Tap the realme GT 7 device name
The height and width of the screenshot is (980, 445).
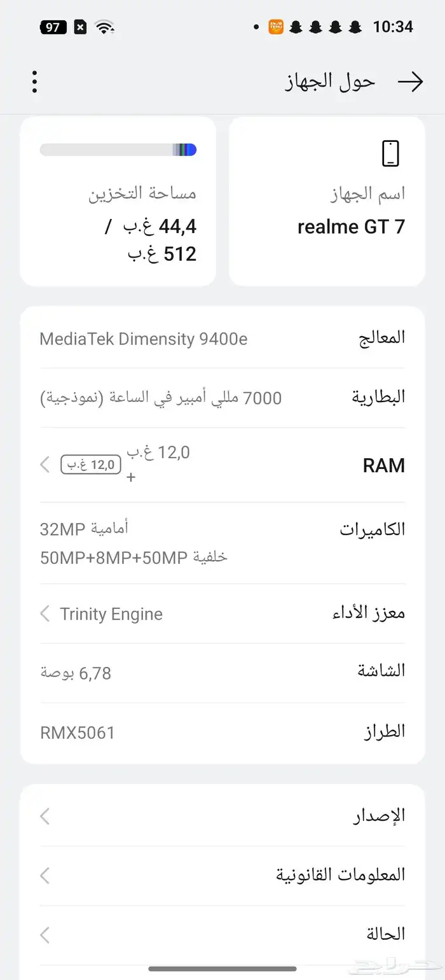coord(352,227)
